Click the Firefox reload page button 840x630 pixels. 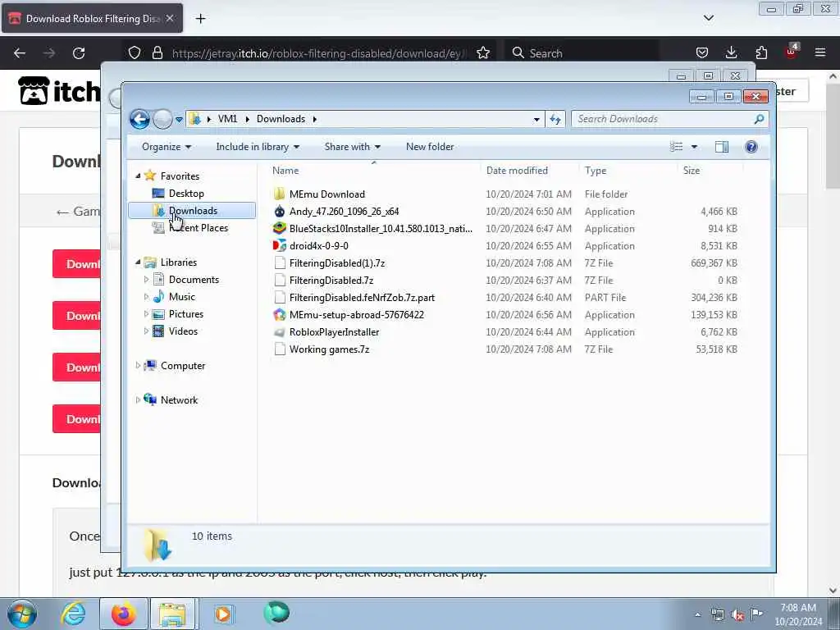tap(79, 53)
